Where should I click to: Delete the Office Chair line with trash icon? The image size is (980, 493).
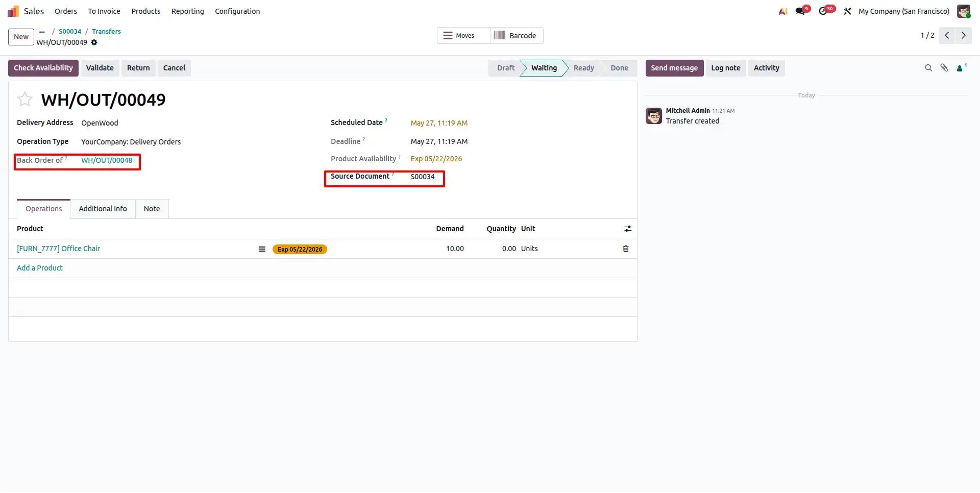pyautogui.click(x=626, y=249)
